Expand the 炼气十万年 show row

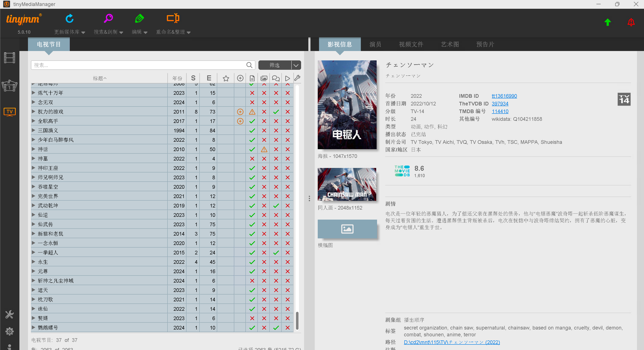coord(33,93)
